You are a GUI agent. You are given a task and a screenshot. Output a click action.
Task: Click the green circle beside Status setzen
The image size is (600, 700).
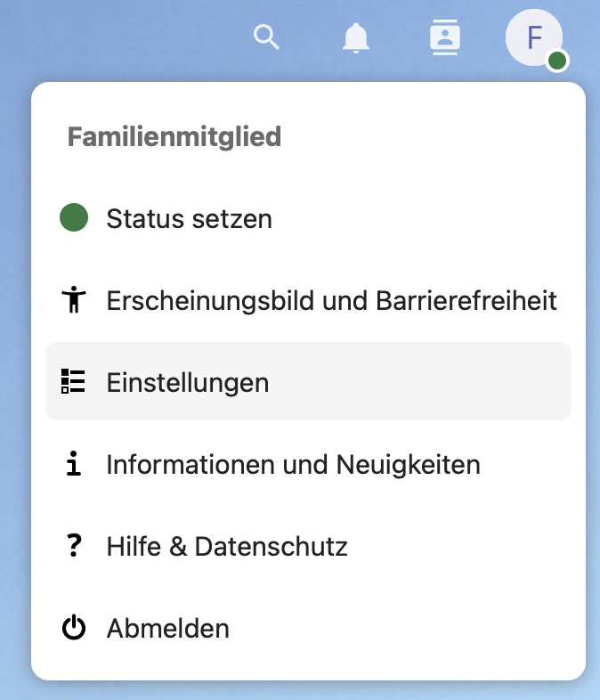[x=74, y=217]
